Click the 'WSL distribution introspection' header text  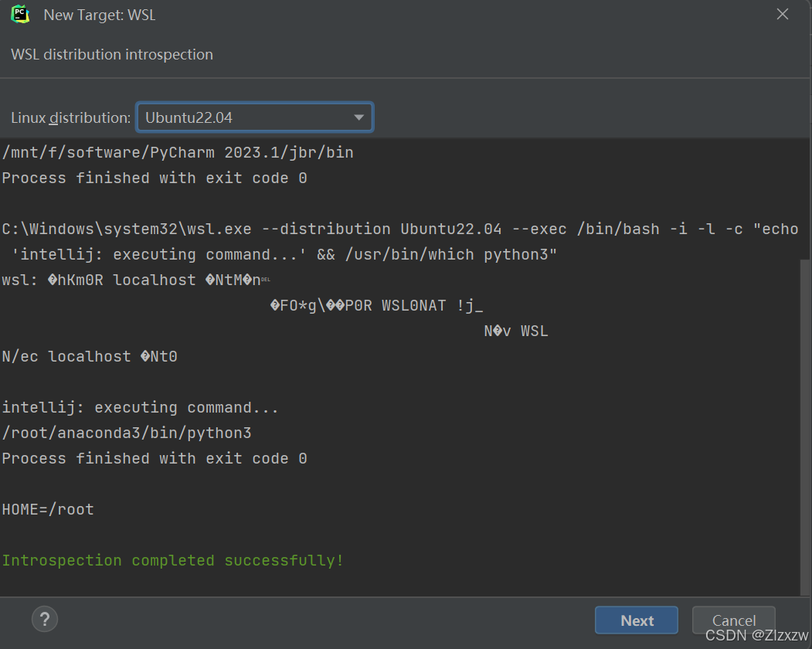(x=111, y=54)
